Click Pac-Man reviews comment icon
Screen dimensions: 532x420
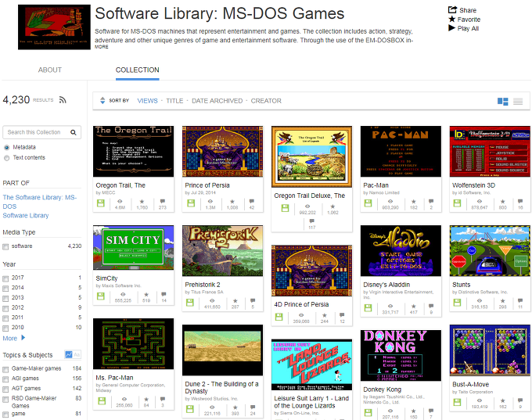click(431, 201)
